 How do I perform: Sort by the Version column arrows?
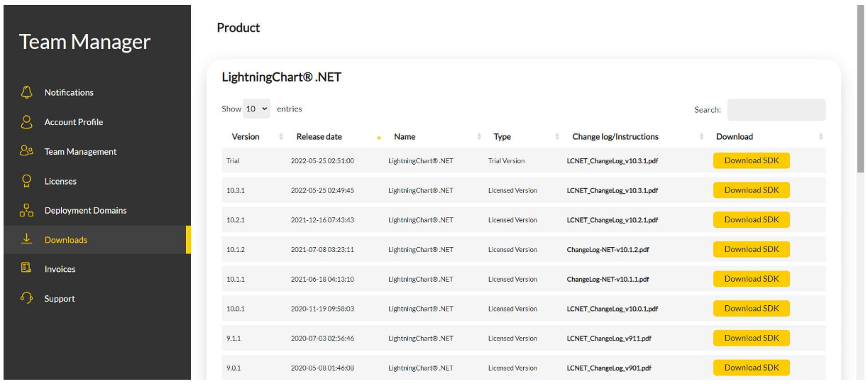(281, 136)
